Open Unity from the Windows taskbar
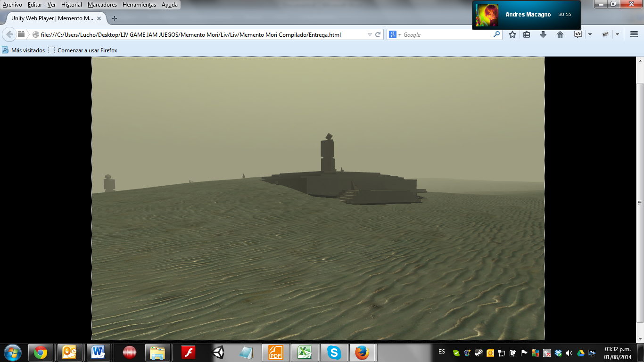 (217, 352)
